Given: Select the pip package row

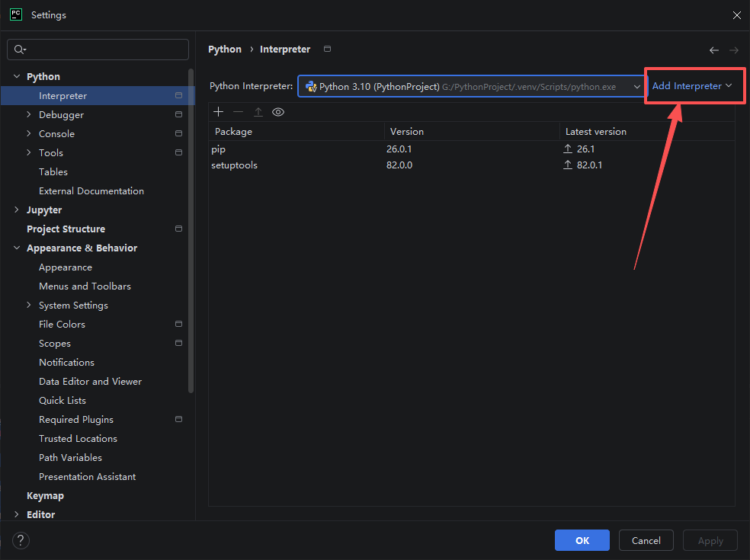Looking at the screenshot, I should [x=472, y=149].
